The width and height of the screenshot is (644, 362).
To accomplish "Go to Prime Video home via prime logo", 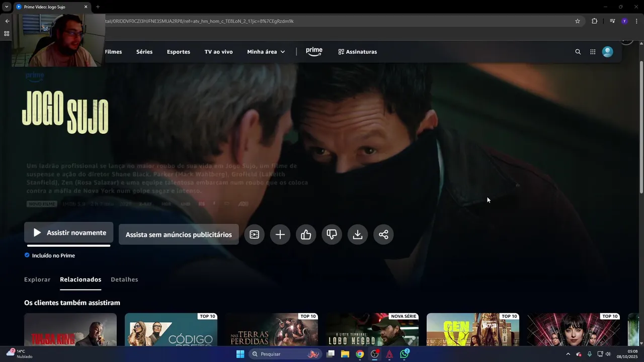I will (314, 51).
